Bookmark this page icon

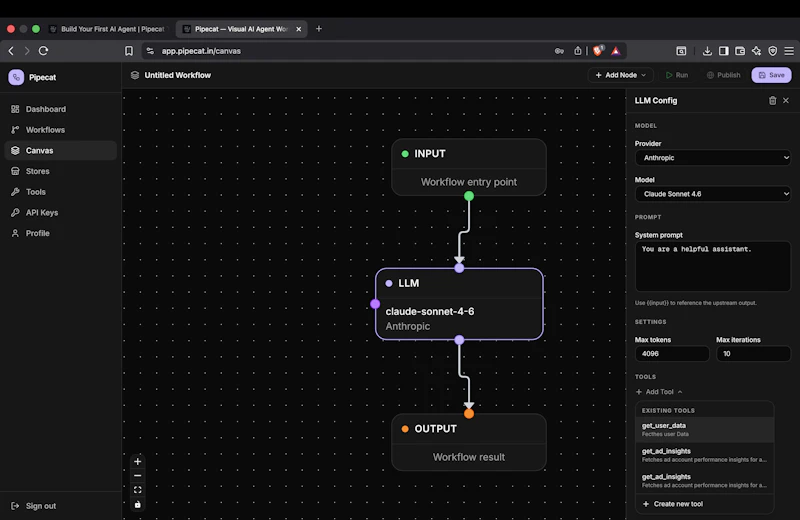(129, 51)
